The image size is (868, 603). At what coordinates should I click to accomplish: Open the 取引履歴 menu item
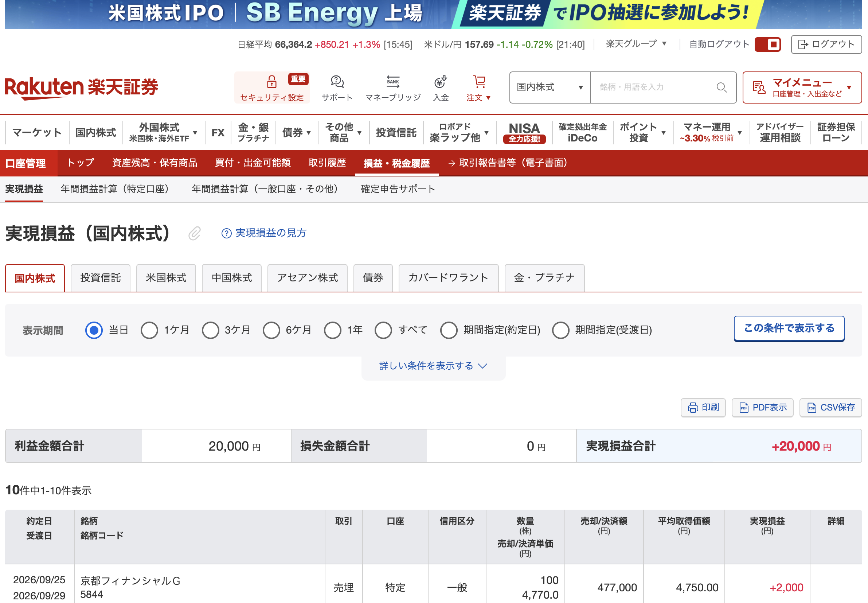point(327,163)
